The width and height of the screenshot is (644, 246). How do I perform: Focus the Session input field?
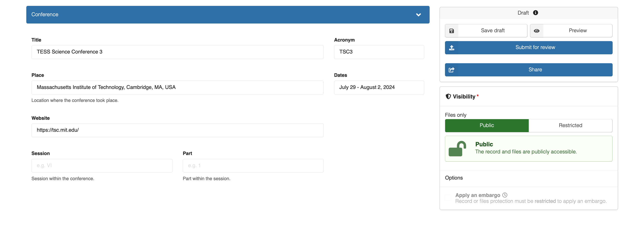[102, 165]
